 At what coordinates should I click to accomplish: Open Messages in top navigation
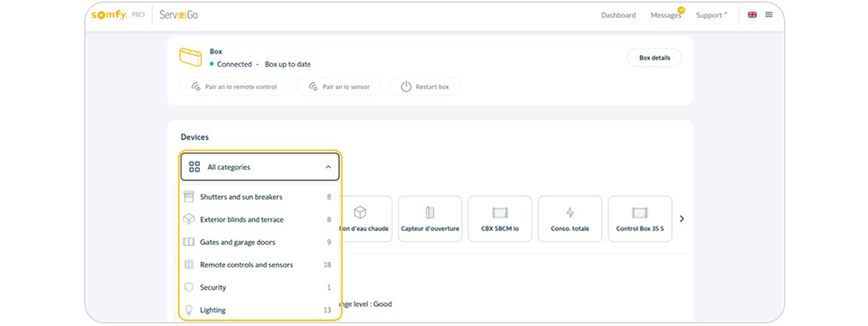[666, 15]
